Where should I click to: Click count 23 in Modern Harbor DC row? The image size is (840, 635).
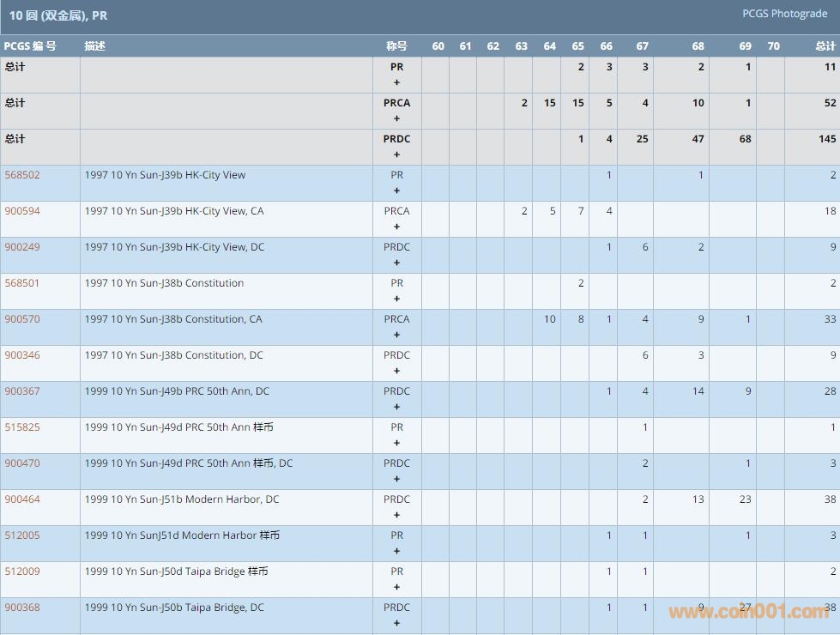tap(745, 499)
